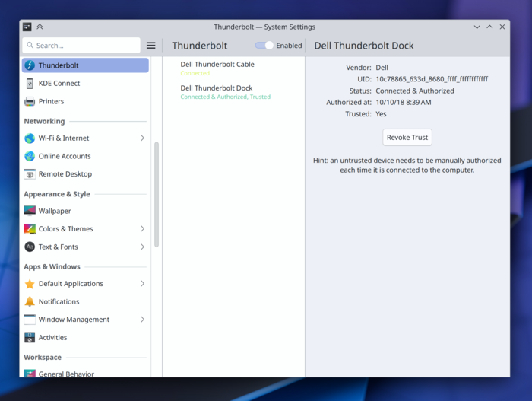This screenshot has width=532, height=401.
Task: Click the sidebar vertical scrollbar
Action: coord(157,194)
